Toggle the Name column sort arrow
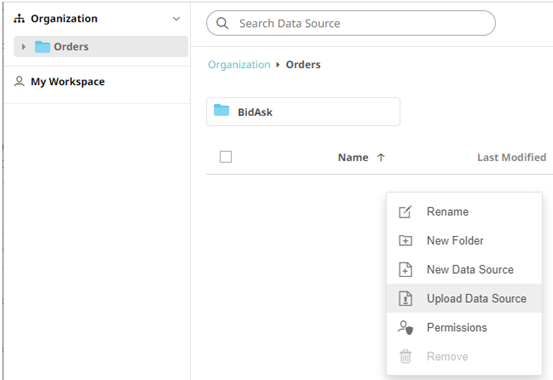Viewport: 553px width, 380px height. pos(381,157)
